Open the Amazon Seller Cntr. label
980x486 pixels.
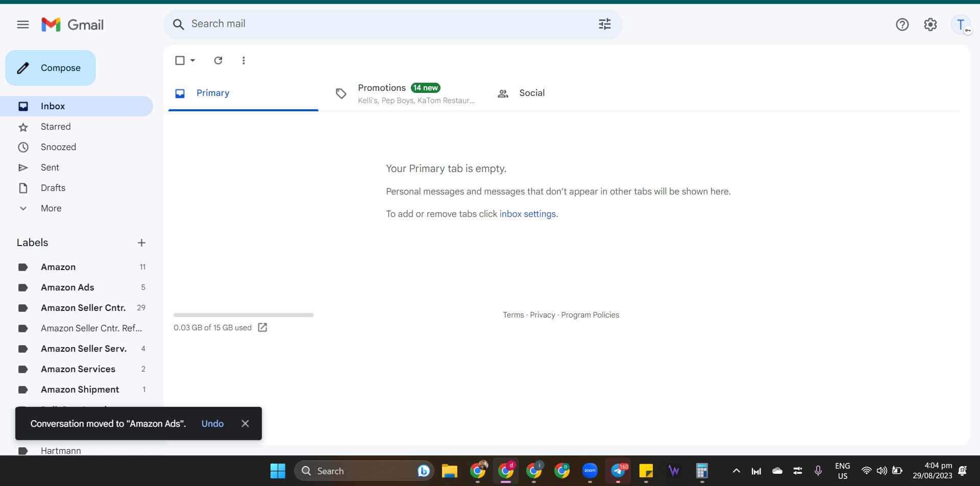click(77, 308)
